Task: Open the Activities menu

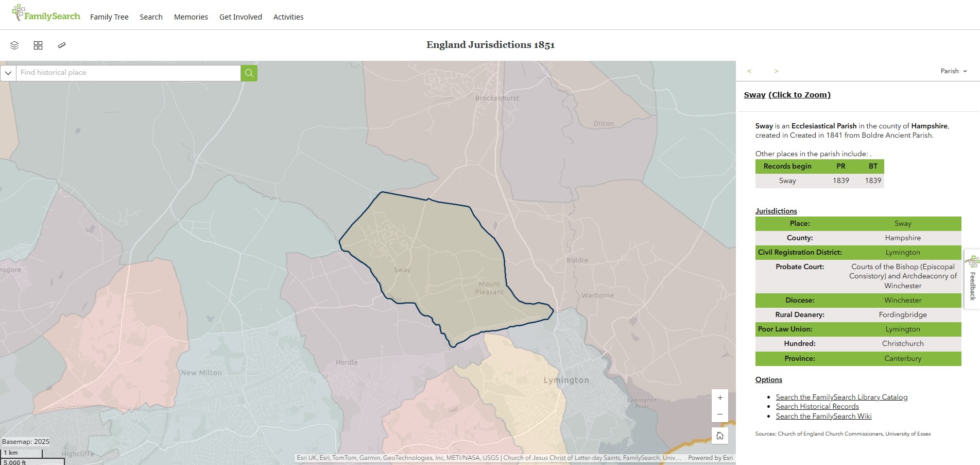Action: tap(288, 16)
